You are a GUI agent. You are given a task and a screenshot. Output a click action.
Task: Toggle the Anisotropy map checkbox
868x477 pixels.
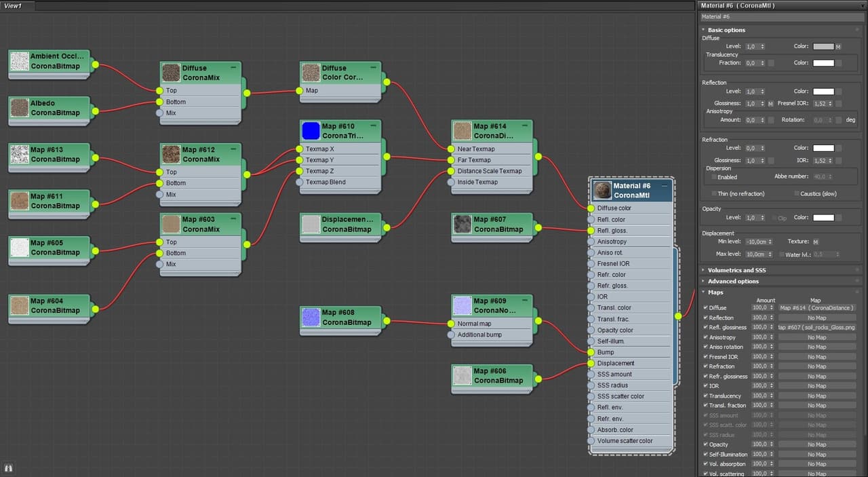pos(705,337)
